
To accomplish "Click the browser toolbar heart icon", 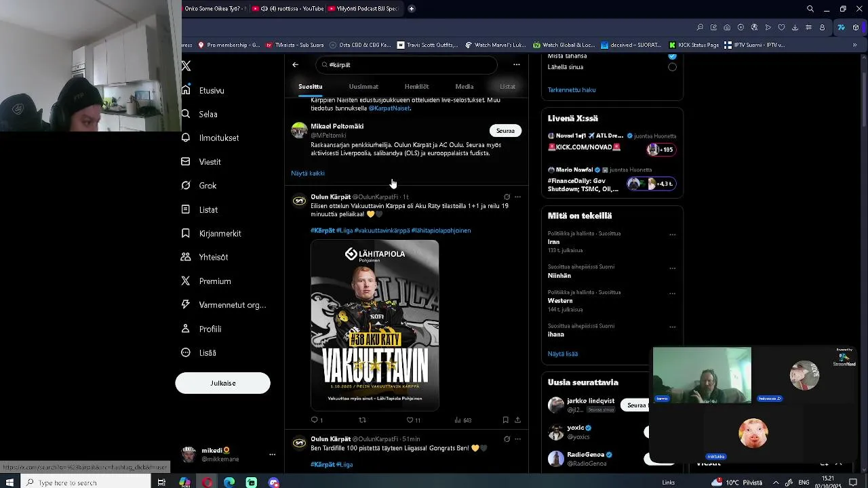I will pyautogui.click(x=781, y=28).
